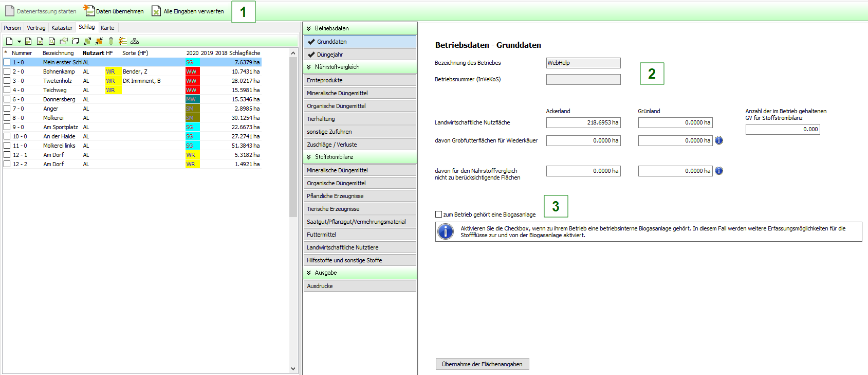
Task: Click the document with magnifier icon
Action: tap(52, 41)
